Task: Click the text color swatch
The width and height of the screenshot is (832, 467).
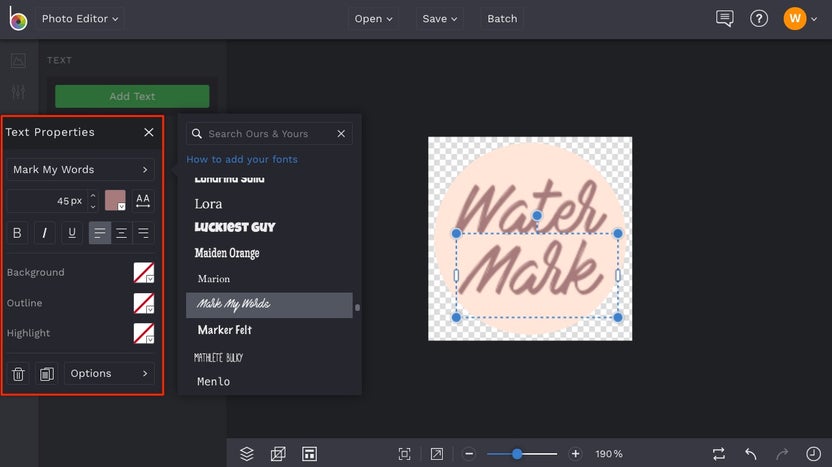Action: (x=115, y=200)
